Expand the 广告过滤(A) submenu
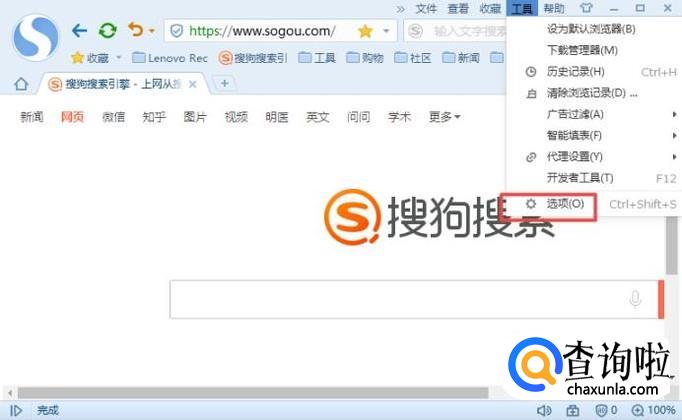Viewport: 682px width, 420px height. [594, 114]
